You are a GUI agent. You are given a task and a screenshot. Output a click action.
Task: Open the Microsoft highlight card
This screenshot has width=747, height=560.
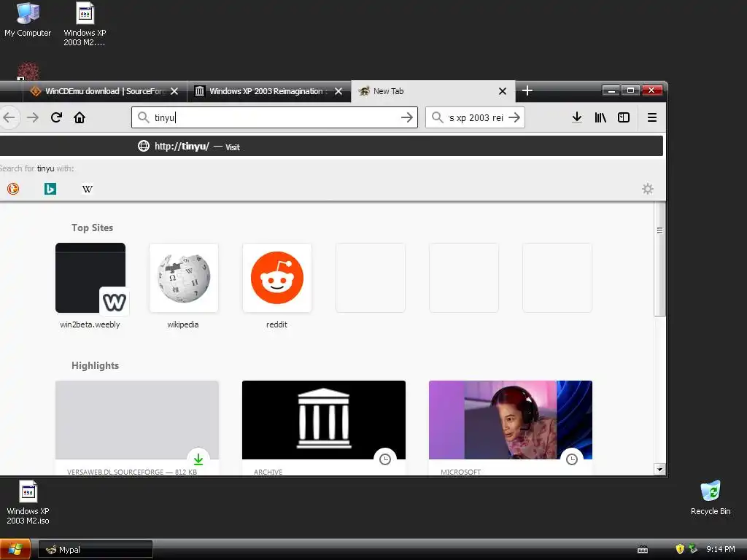click(510, 427)
